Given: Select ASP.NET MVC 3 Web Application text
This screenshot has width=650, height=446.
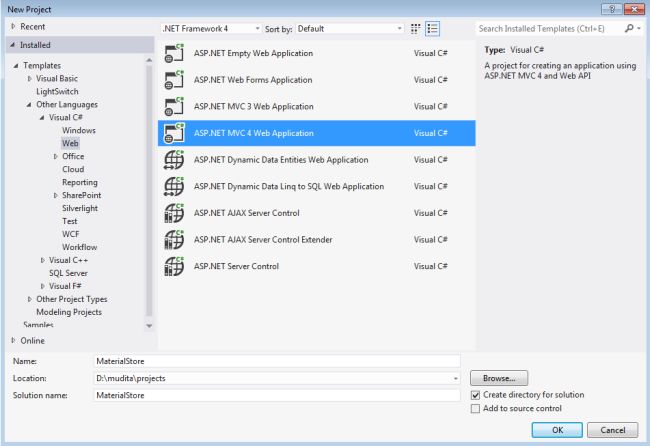Looking at the screenshot, I should (253, 107).
